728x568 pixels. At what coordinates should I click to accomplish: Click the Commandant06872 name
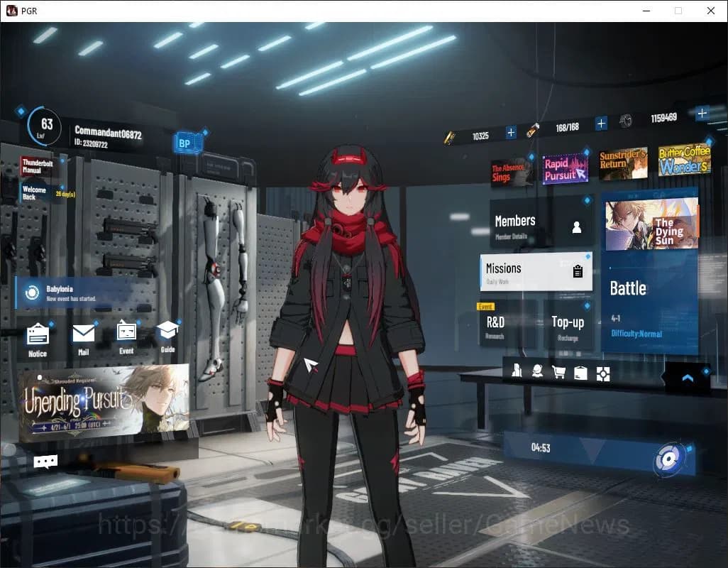click(108, 133)
